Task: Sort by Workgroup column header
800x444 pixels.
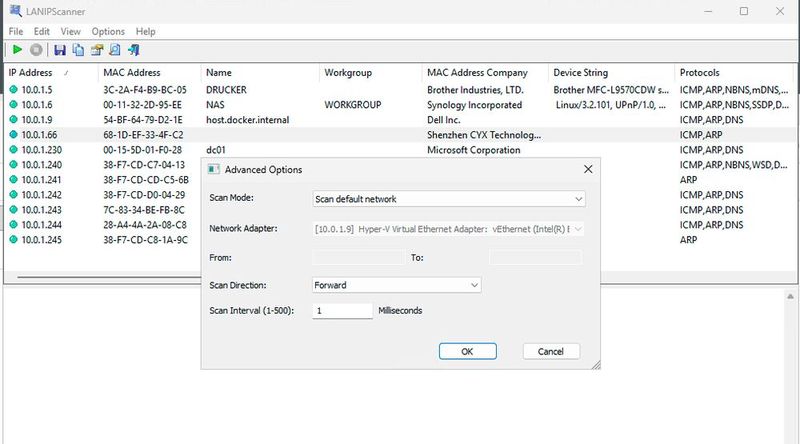Action: pyautogui.click(x=370, y=72)
